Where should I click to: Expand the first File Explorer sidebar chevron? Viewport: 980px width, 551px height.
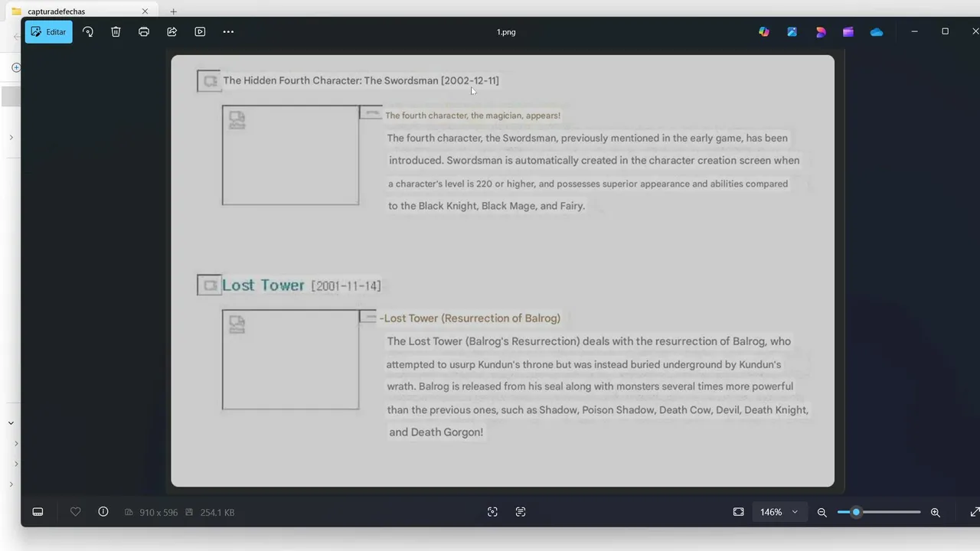tap(11, 138)
